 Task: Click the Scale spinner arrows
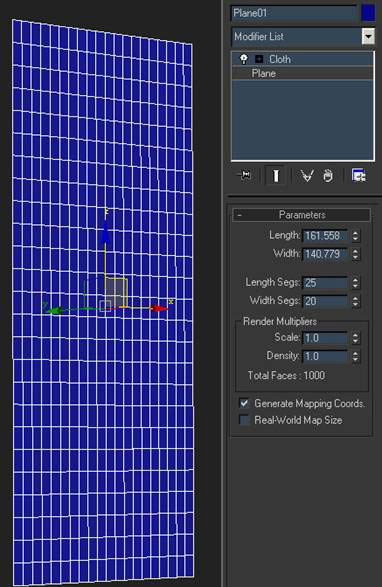(x=355, y=338)
